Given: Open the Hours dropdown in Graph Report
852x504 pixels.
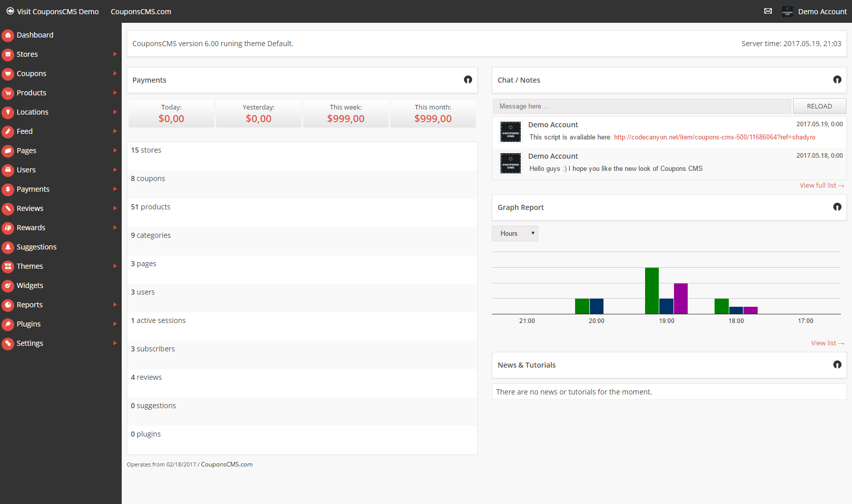Looking at the screenshot, I should coord(515,233).
